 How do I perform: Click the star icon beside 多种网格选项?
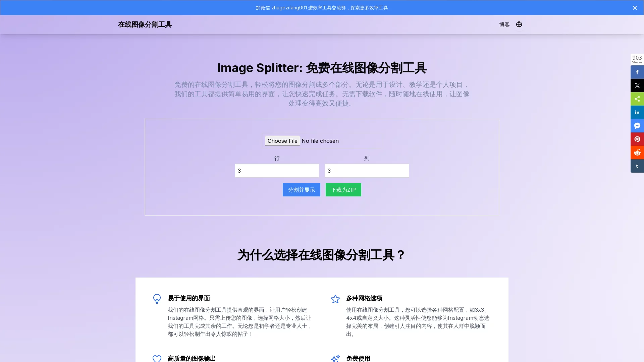pos(335,299)
